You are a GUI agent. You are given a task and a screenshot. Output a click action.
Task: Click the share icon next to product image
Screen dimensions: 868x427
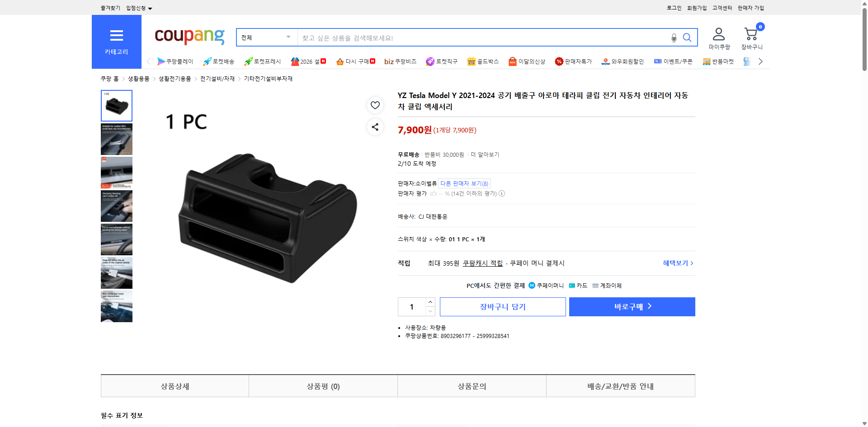coord(375,127)
